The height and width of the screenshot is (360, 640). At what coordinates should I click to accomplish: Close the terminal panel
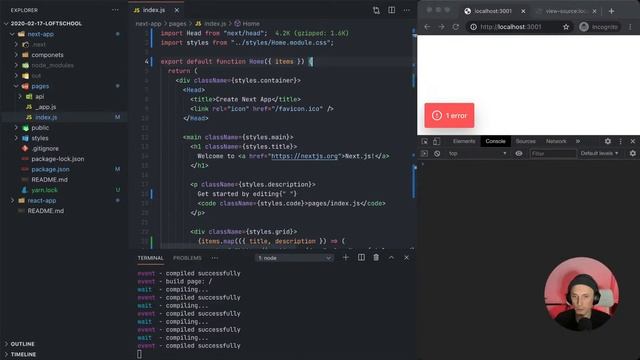coord(406,258)
